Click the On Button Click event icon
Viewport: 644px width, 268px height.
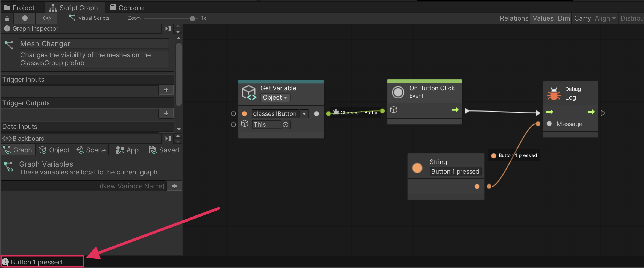click(398, 92)
